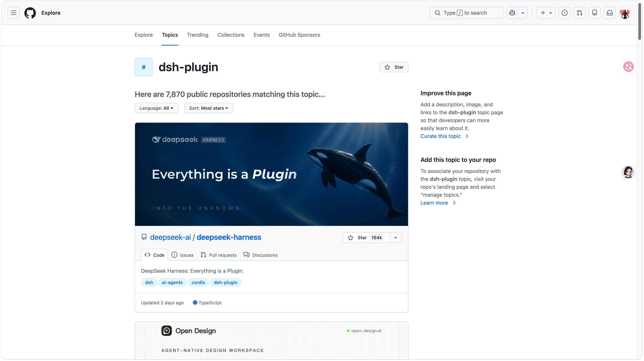Click the chevron next to Learn more
The width and height of the screenshot is (644, 361).
pyautogui.click(x=454, y=203)
